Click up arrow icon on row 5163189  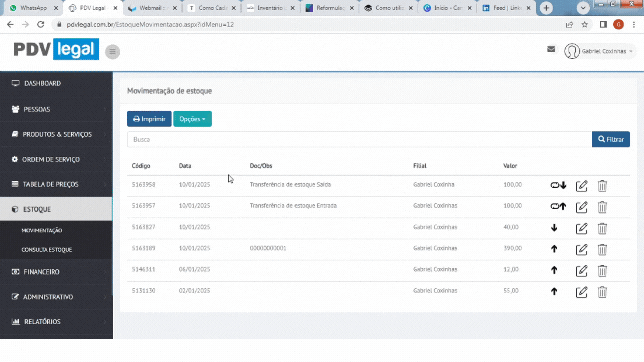(x=554, y=249)
